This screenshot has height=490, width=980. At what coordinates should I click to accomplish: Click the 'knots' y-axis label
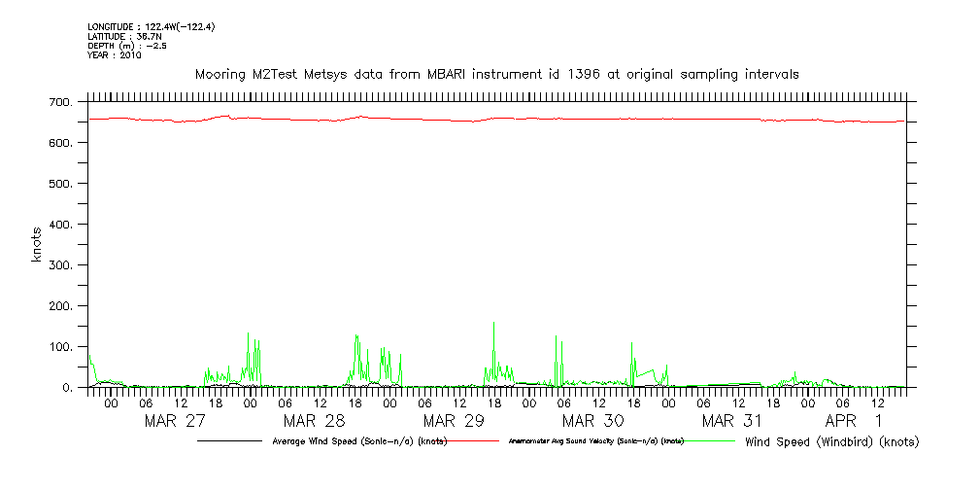(x=36, y=245)
